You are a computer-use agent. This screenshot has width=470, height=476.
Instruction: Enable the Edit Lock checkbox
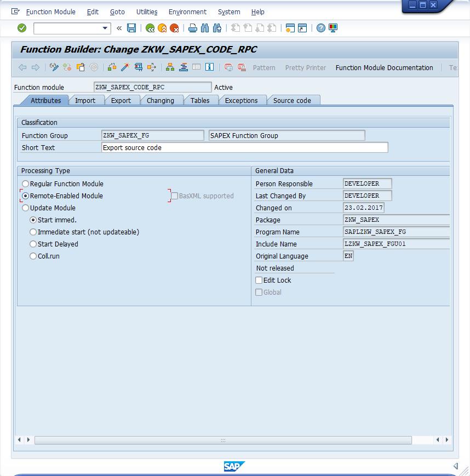point(259,280)
